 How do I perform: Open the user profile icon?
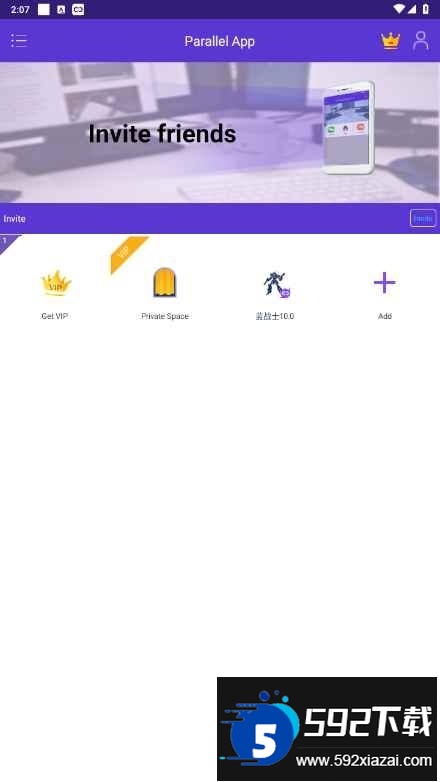pyautogui.click(x=421, y=41)
